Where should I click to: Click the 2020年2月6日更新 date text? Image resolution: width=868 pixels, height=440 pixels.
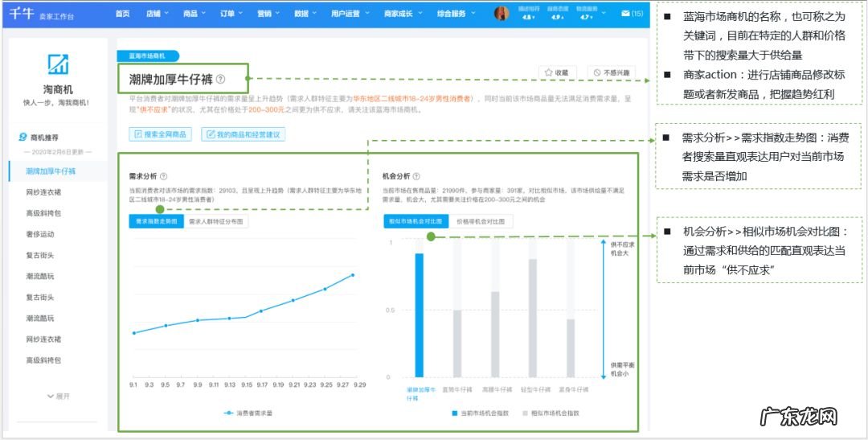pos(58,152)
